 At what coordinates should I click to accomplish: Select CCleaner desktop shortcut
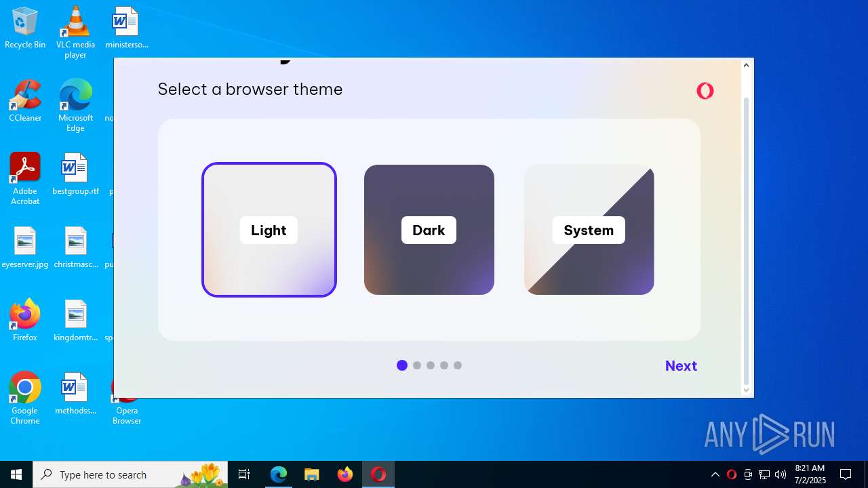coord(25,101)
